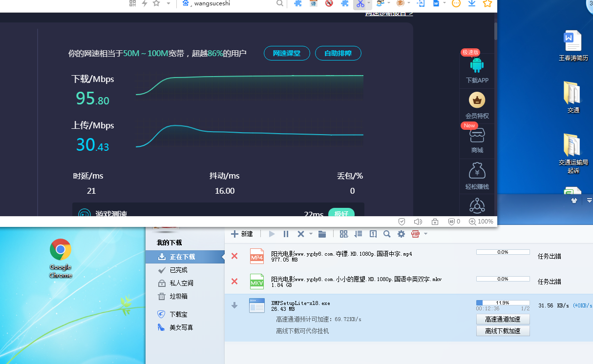
Task: Select the 小小的愿望 mkv file name
Action: (356, 279)
